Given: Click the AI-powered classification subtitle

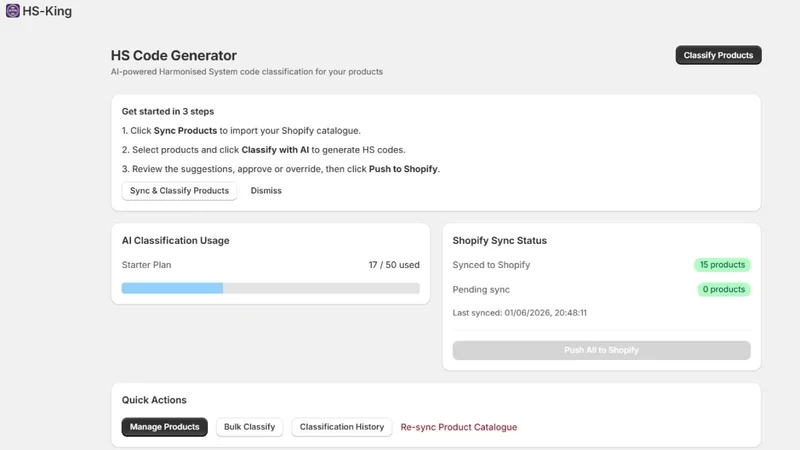Looking at the screenshot, I should [247, 72].
